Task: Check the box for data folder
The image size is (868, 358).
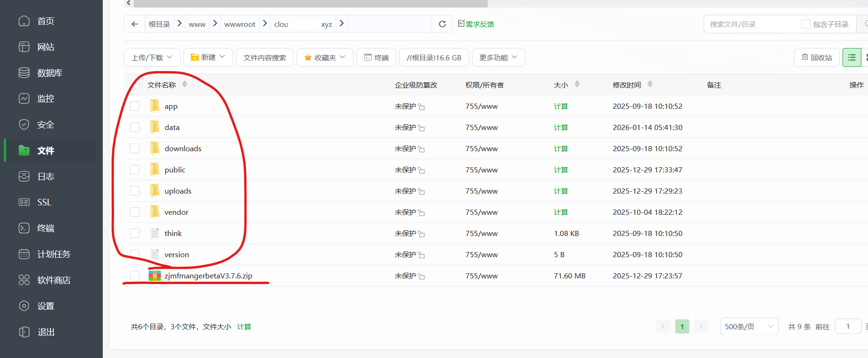Action: [x=135, y=127]
